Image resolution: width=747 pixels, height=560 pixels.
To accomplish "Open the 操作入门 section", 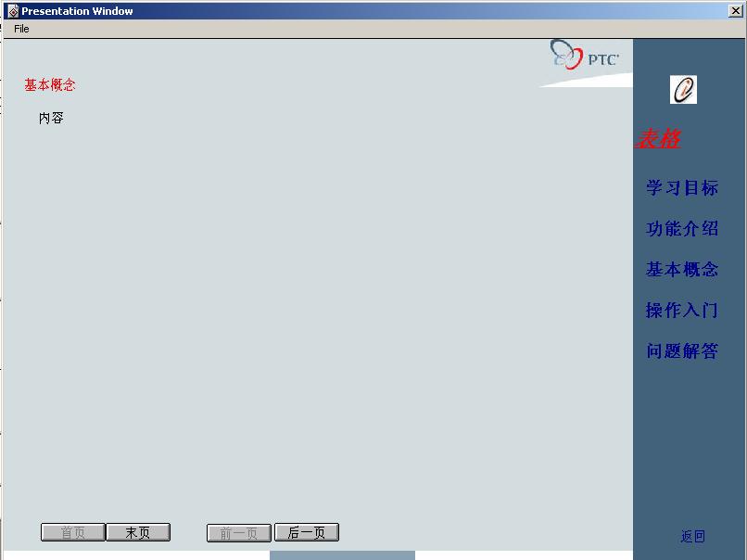I will 682,311.
